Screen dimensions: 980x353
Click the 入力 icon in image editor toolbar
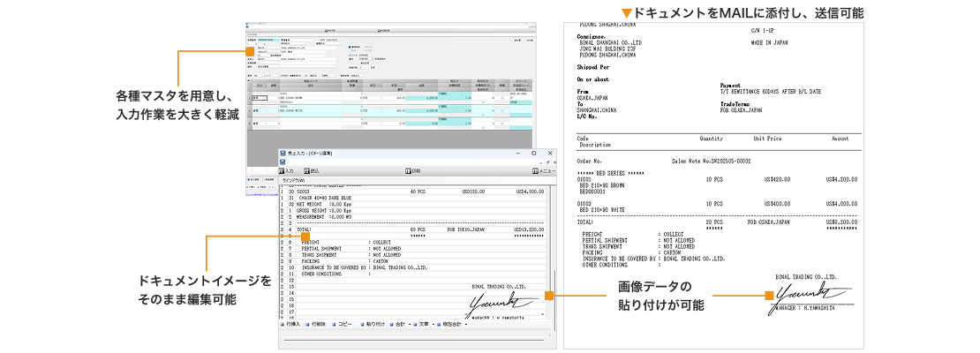282,170
